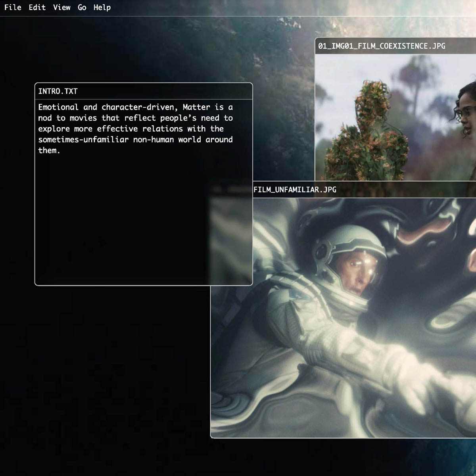Image resolution: width=476 pixels, height=476 pixels.
Task: Click the dark desktop background below INTRO.TXT
Action: [99, 357]
